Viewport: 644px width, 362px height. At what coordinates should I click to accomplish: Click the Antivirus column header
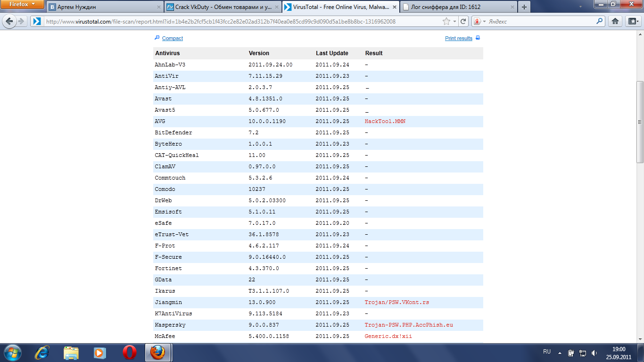167,53
